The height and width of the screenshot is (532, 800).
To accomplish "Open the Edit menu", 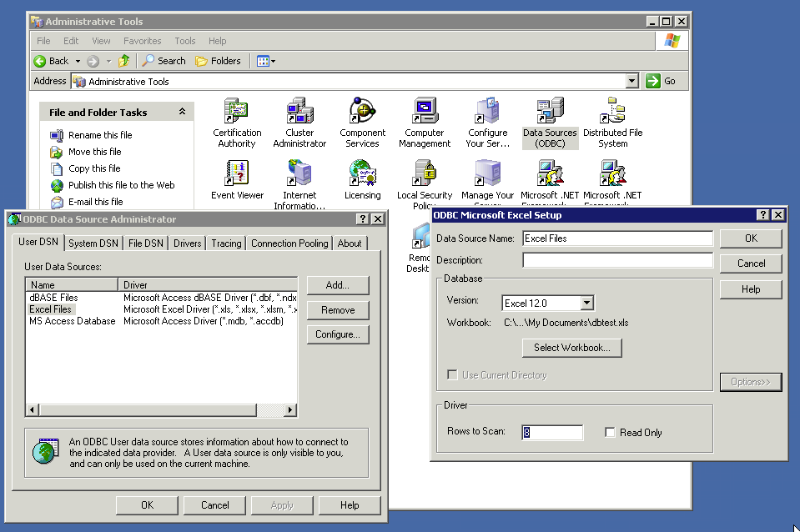I will (x=71, y=41).
